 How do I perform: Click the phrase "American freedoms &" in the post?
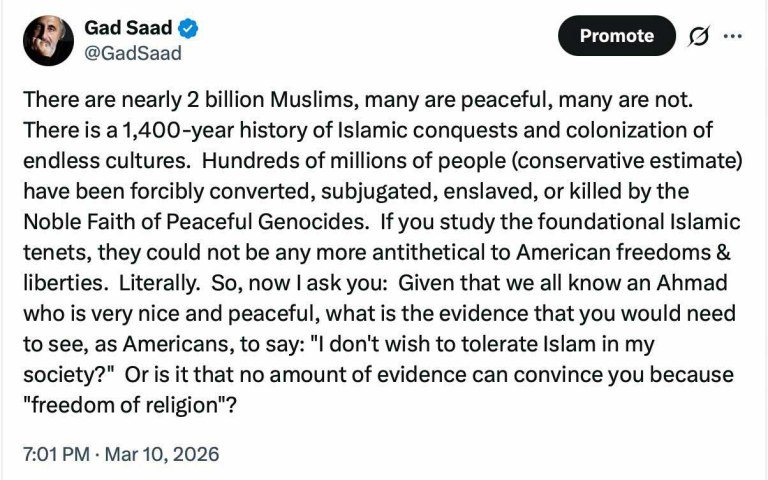pyautogui.click(x=624, y=252)
